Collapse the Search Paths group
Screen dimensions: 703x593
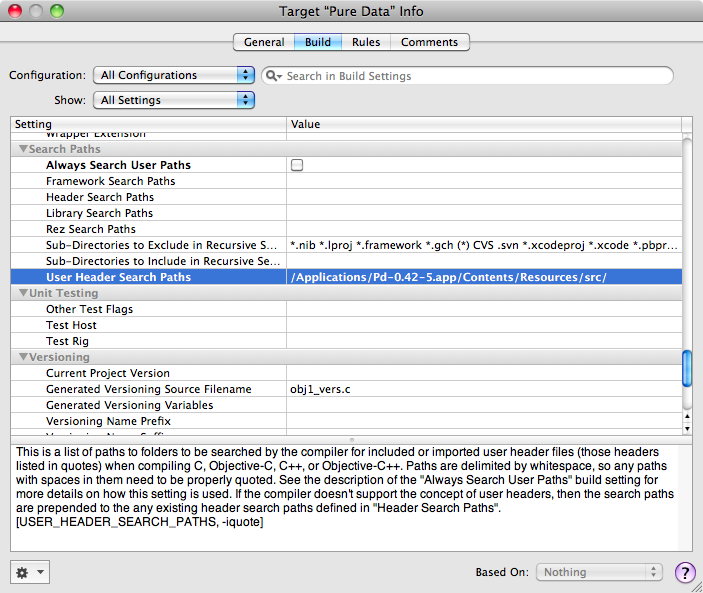[x=23, y=148]
